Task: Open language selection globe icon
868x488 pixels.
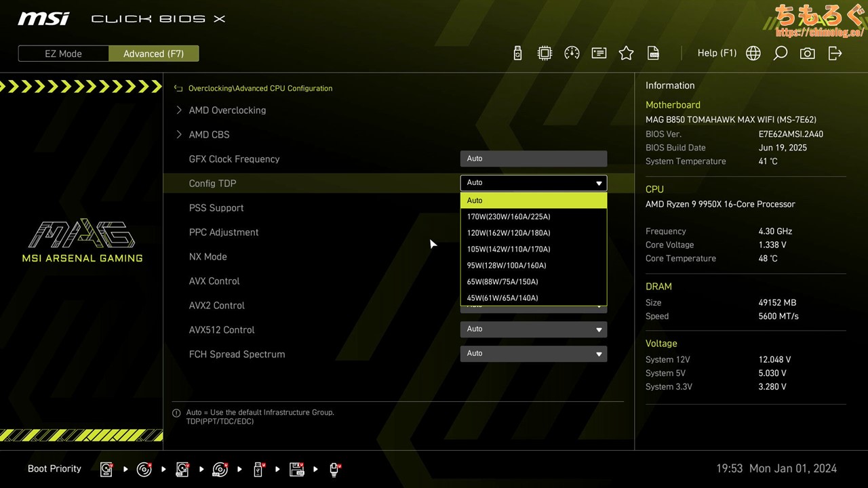Action: pos(753,54)
